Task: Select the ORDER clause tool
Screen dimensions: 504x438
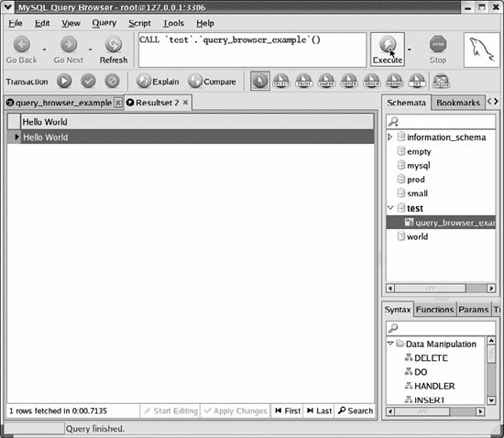Action: click(x=349, y=81)
